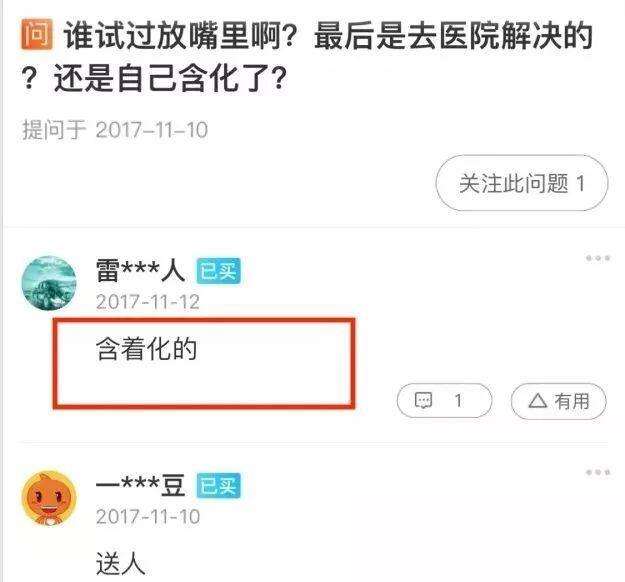Click the date 2017-11-12 under 雷***人
This screenshot has width=625, height=582.
(x=147, y=302)
